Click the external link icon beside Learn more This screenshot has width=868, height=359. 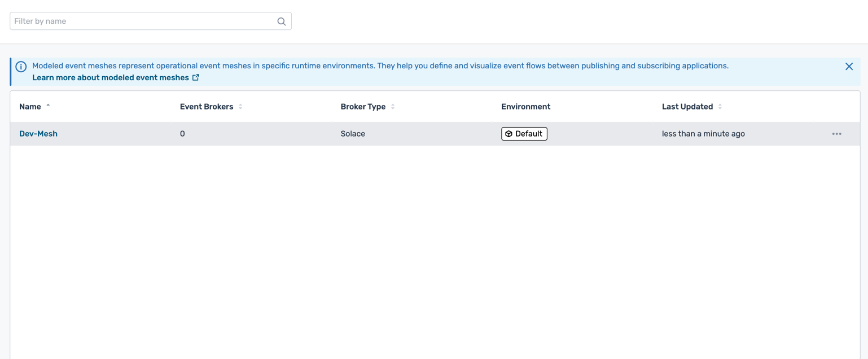196,77
